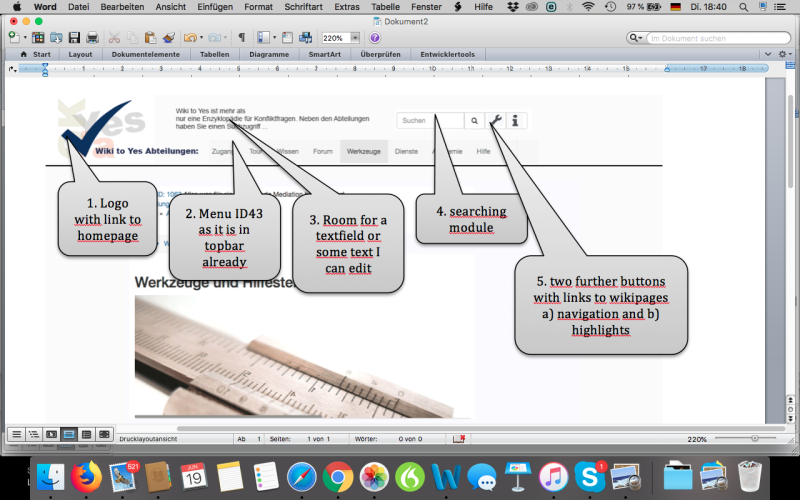Screen dimensions: 800x500
Task: Switch to the Überprüfen ribbon tab
Action: pos(380,54)
